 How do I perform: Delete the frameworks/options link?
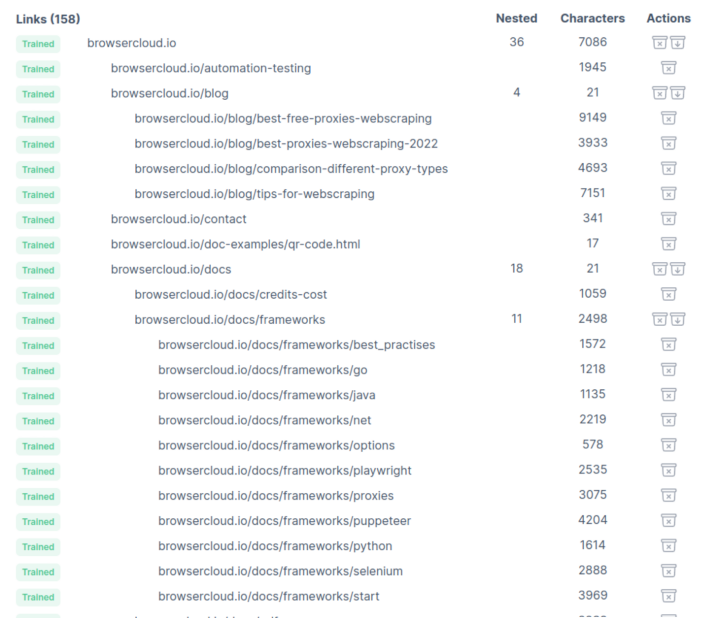click(669, 444)
